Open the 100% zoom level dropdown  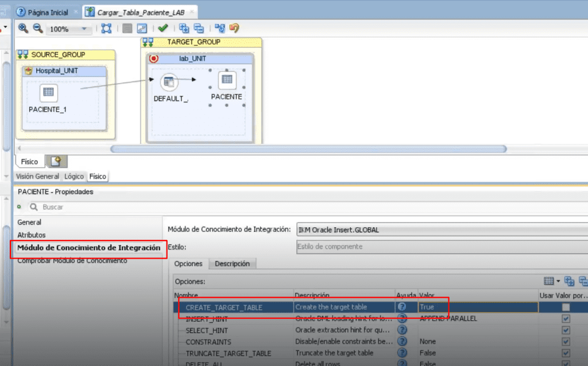tap(84, 29)
